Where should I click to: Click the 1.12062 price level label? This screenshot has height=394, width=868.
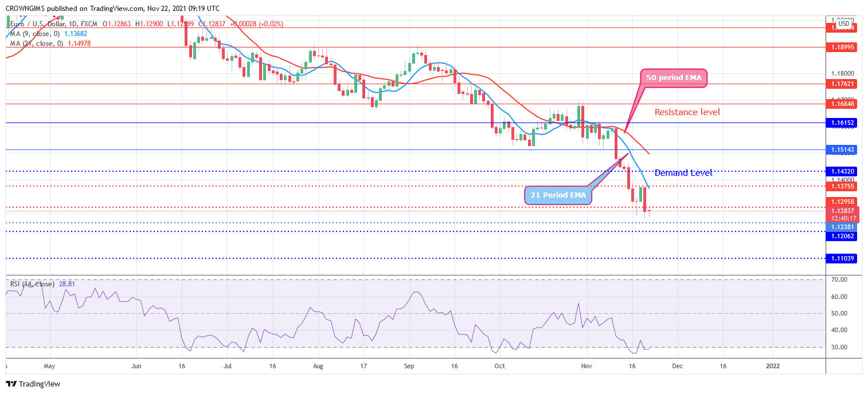point(841,235)
